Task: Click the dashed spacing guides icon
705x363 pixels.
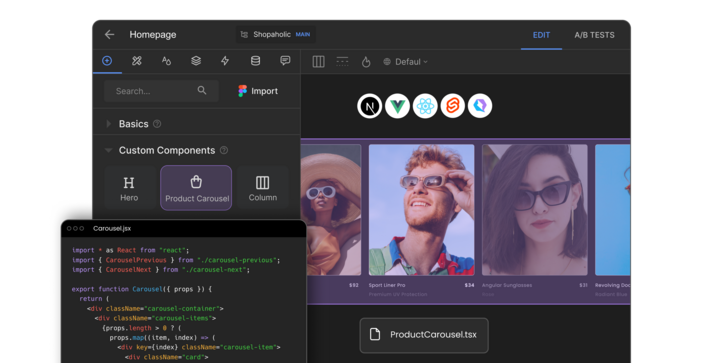Action: pyautogui.click(x=342, y=62)
